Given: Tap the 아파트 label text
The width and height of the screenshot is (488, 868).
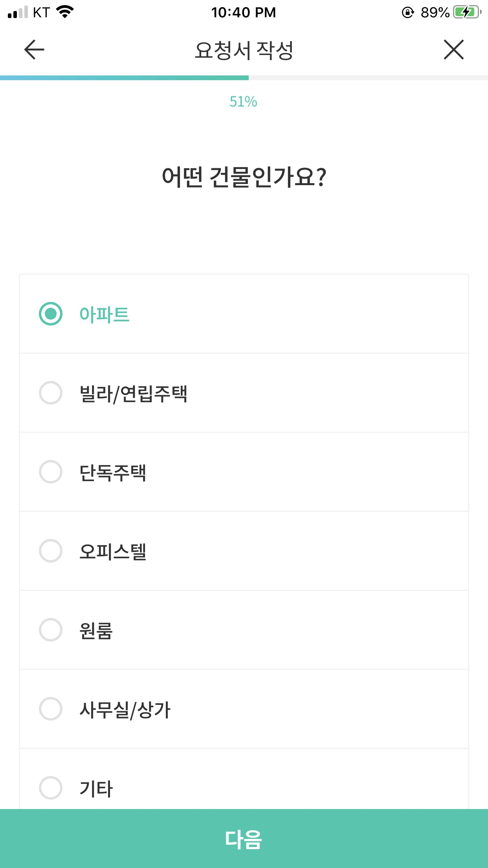Looking at the screenshot, I should pyautogui.click(x=105, y=314).
